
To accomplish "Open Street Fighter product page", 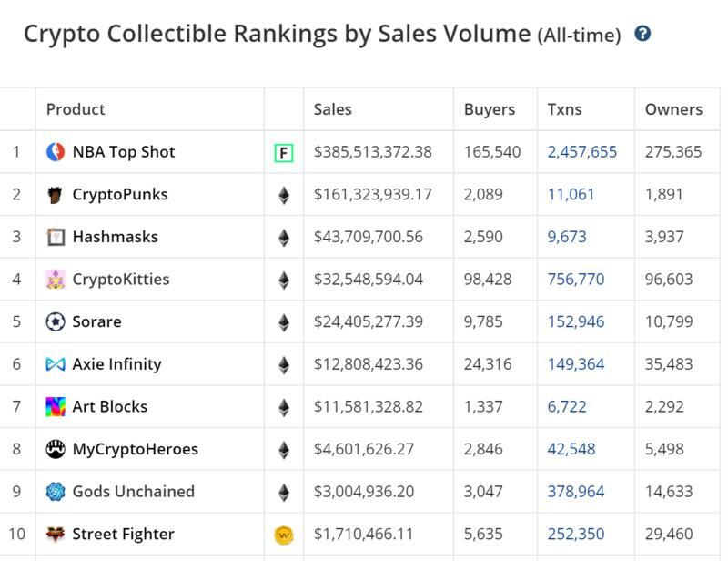I will (124, 535).
